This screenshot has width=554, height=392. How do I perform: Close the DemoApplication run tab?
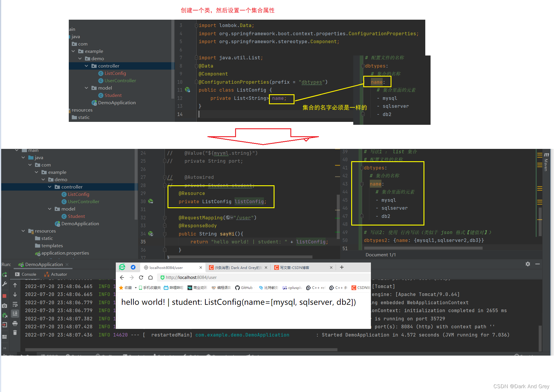pos(67,265)
